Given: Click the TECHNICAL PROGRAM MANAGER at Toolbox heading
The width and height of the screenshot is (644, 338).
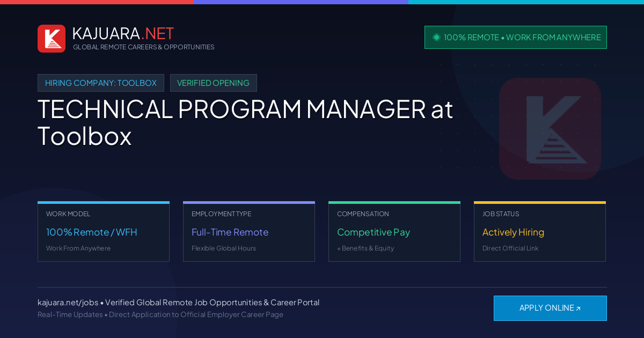Looking at the screenshot, I should 245,123.
